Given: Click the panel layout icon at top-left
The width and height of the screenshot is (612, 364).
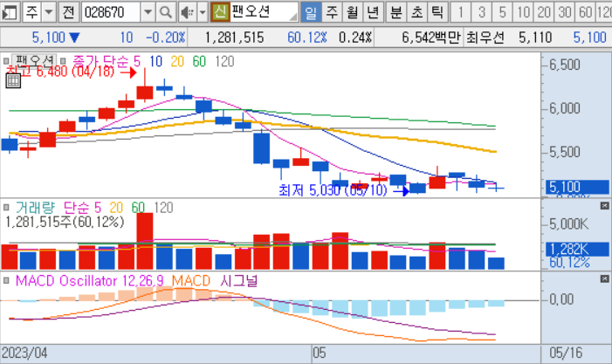Looking at the screenshot, I should tap(10, 12).
